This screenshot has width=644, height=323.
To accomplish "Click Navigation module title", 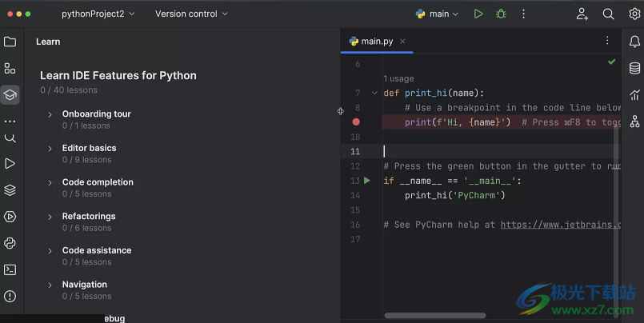I will tap(85, 284).
